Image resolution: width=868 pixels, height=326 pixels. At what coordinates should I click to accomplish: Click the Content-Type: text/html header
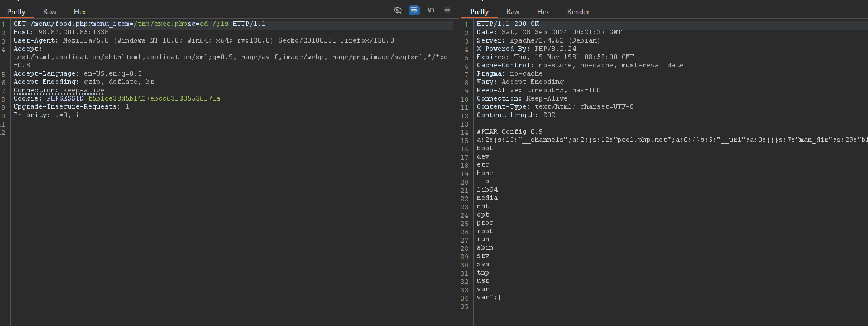point(555,107)
